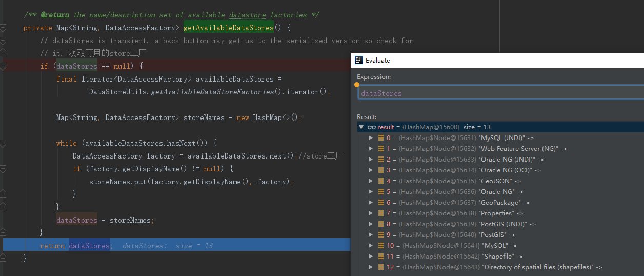Click inline hint "dataStores: size = 13"
Viewport: 644px width, 276px height.
coord(167,246)
